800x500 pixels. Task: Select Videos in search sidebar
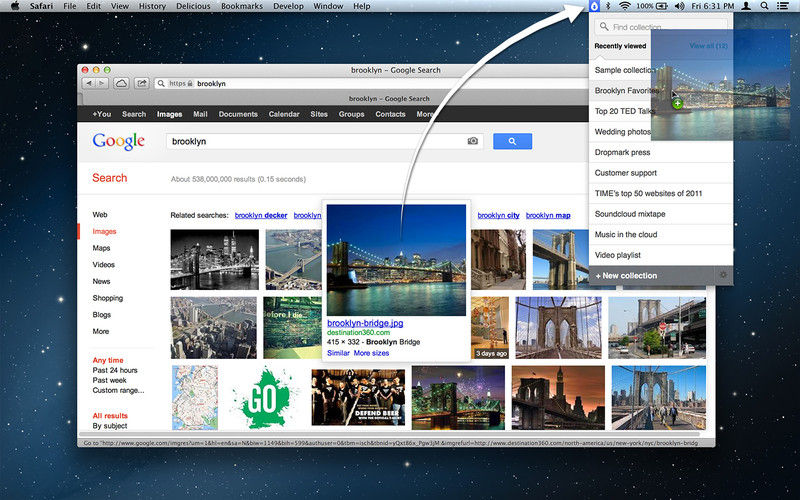pos(104,264)
